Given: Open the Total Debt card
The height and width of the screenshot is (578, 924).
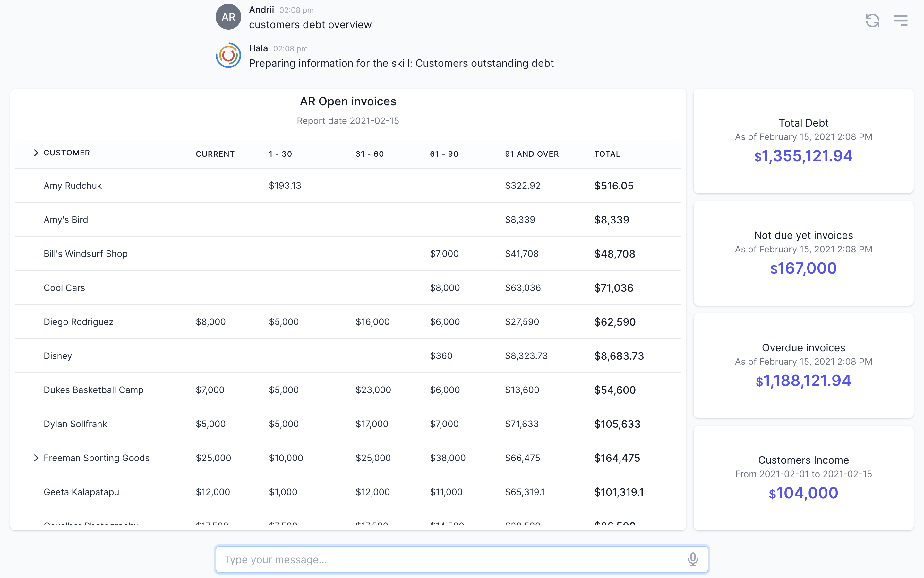Looking at the screenshot, I should pos(803,141).
